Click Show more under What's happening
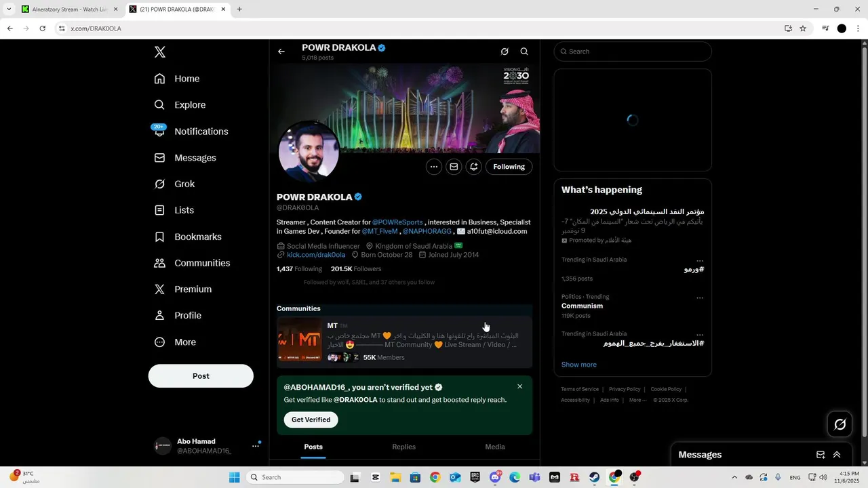This screenshot has width=868, height=488. 579,365
